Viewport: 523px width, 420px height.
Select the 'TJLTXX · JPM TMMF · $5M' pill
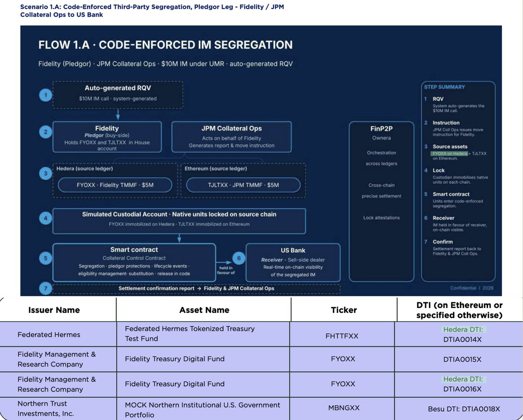243,185
